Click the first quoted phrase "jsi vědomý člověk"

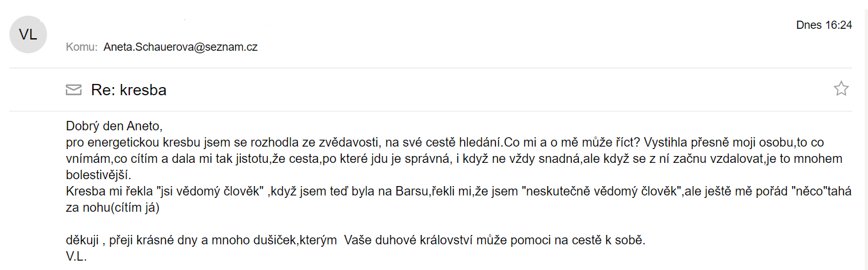pos(211,191)
